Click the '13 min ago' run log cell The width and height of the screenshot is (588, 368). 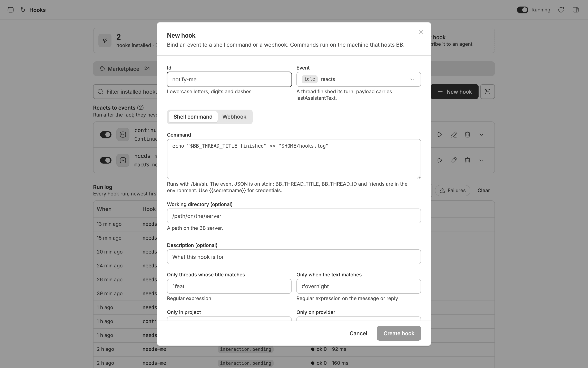[109, 224]
